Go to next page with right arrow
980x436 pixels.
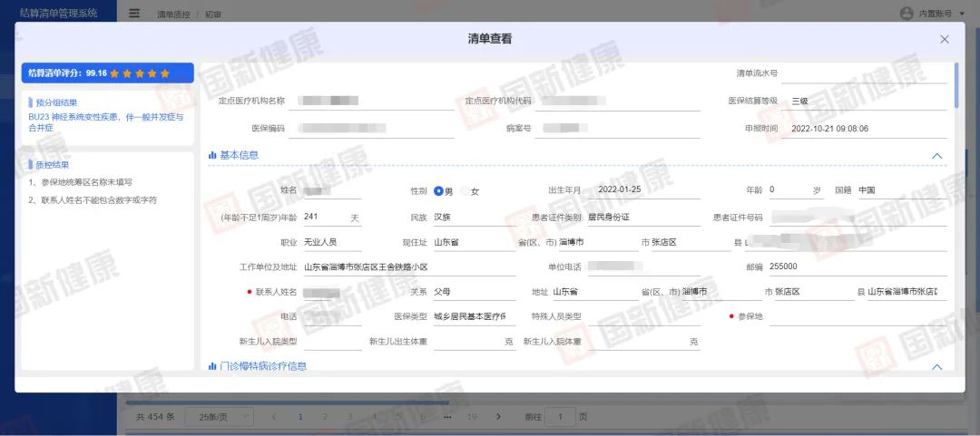point(498,416)
